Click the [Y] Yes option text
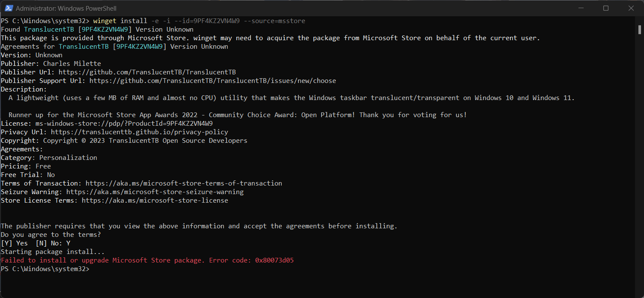The width and height of the screenshot is (644, 298). [x=14, y=243]
